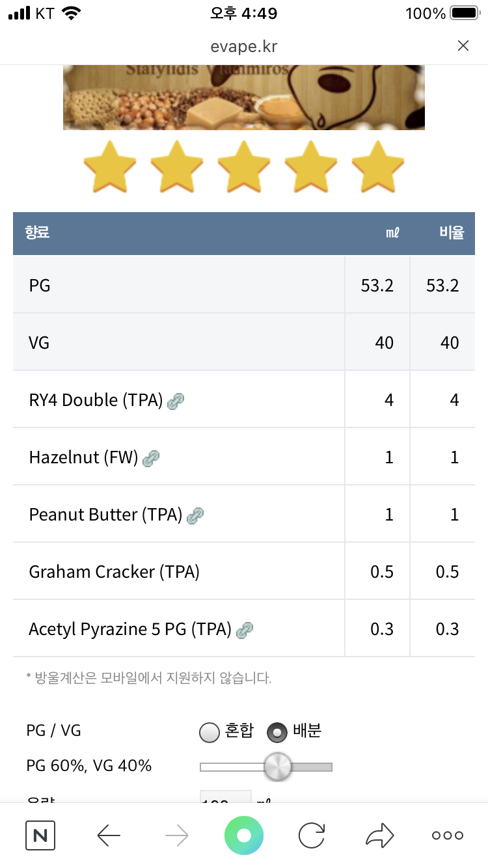The height and width of the screenshot is (868, 488).
Task: Open link icon after Acetyl Pyrazine 5 PG
Action: point(245,629)
